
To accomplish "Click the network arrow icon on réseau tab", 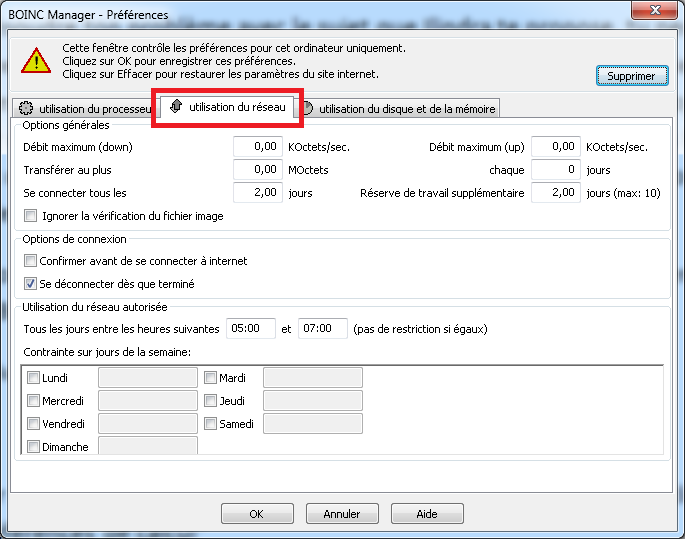I will [x=176, y=106].
